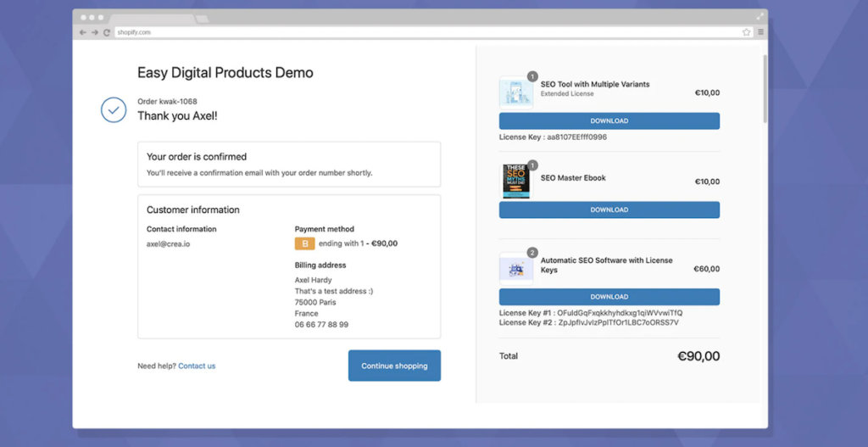Download Automatic SEO Software with License Keys
The width and height of the screenshot is (868, 447).
[609, 297]
